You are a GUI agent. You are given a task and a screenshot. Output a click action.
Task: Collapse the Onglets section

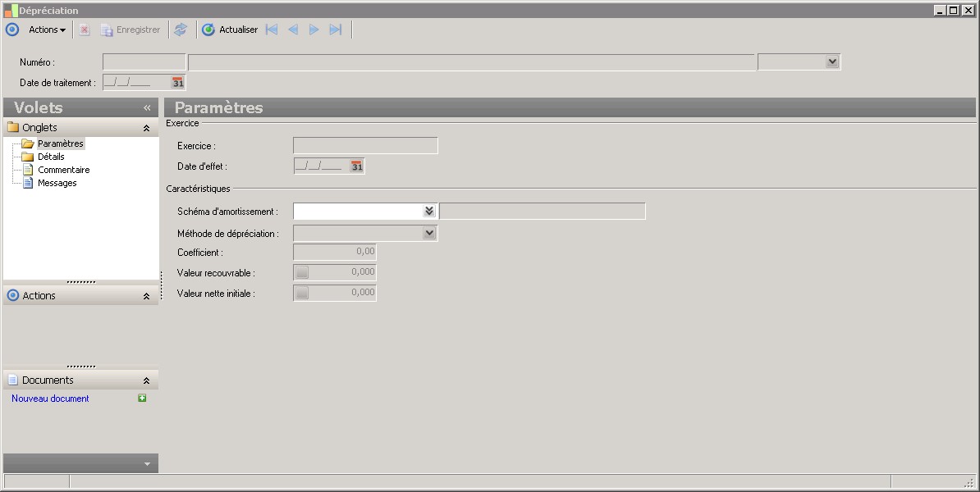(146, 128)
